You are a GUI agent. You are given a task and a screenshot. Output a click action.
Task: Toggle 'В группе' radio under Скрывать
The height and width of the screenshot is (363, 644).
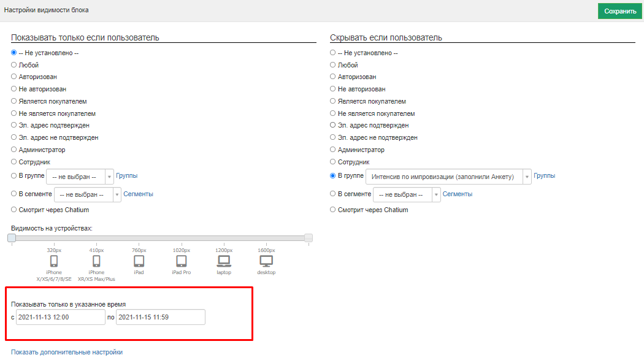tap(332, 176)
